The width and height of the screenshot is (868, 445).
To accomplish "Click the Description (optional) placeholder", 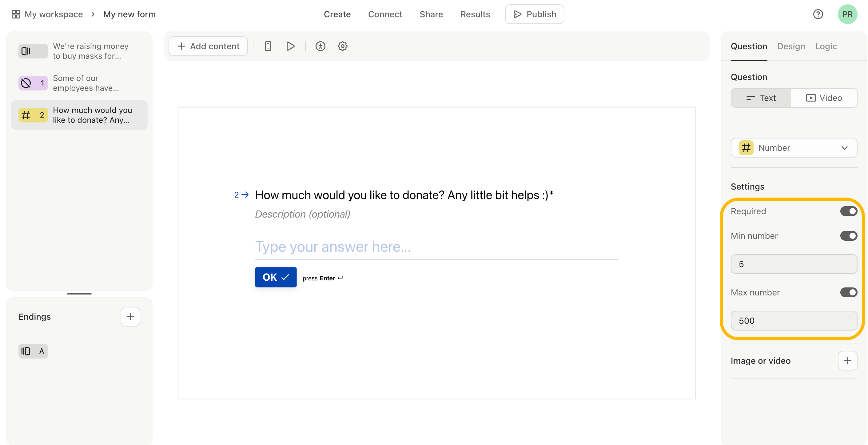I will pyautogui.click(x=303, y=214).
